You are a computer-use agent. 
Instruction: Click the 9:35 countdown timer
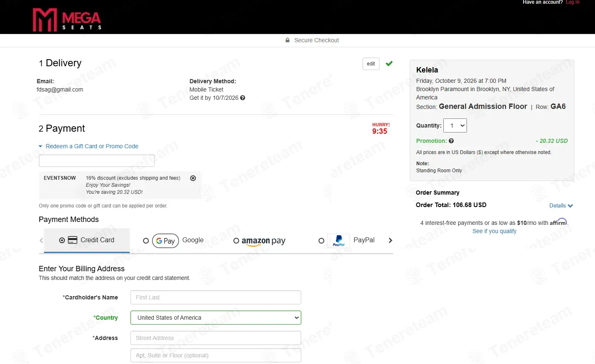point(380,131)
